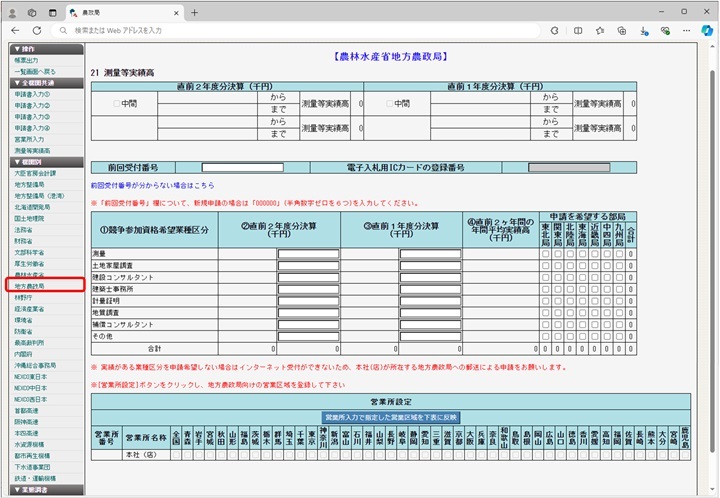Open a new tab with the plus icon
The image size is (720, 498).
point(194,13)
